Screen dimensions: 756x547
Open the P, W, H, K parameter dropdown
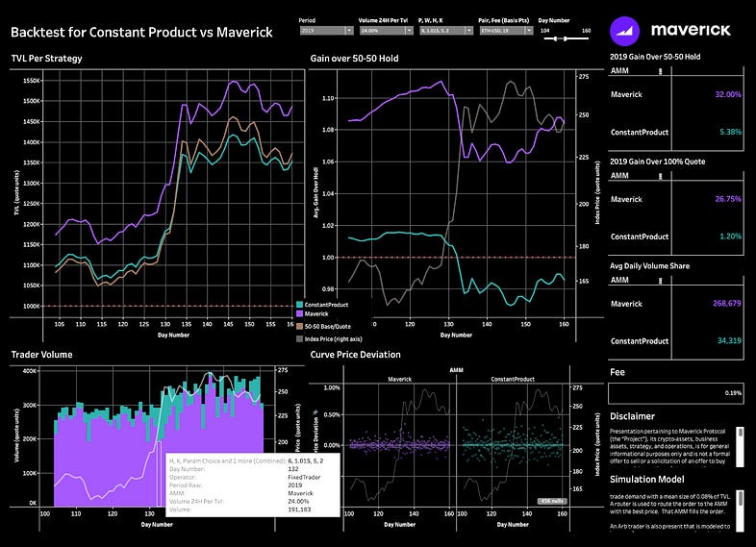pos(446,31)
